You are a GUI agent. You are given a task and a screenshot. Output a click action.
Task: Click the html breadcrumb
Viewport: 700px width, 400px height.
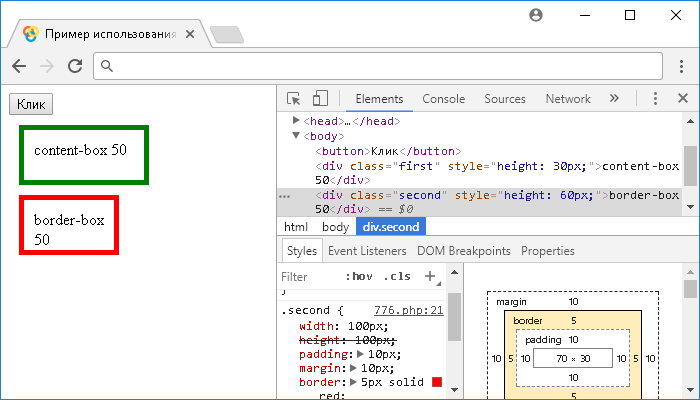(296, 227)
